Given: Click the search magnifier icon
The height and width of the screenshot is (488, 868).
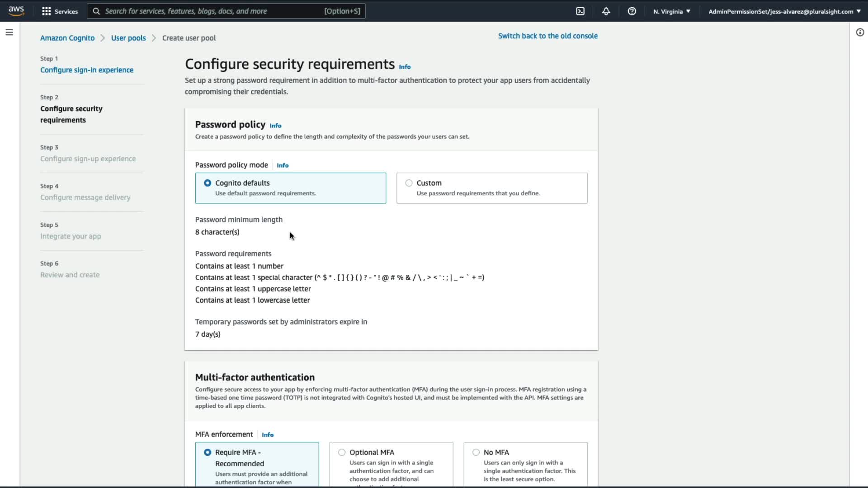Looking at the screenshot, I should point(96,11).
